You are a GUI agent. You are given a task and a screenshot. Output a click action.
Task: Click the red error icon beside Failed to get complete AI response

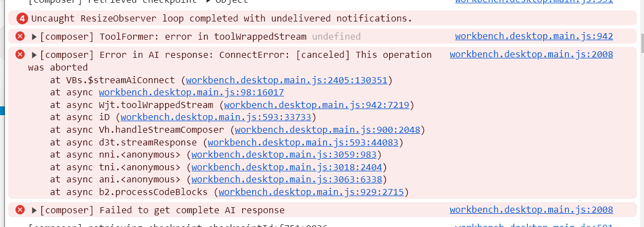tap(20, 210)
